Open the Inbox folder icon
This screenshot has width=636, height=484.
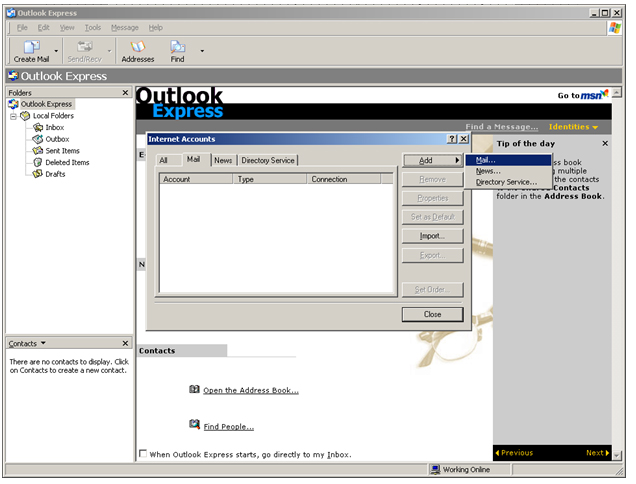point(38,128)
